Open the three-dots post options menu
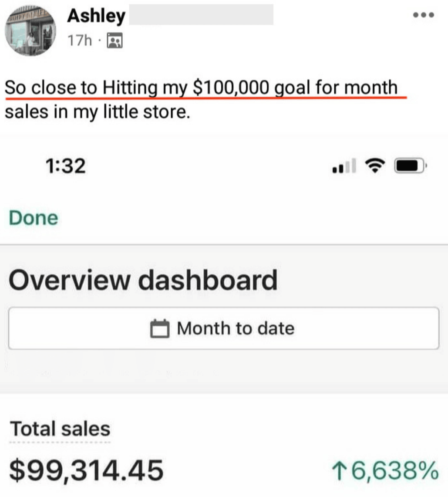 pyautogui.click(x=423, y=15)
